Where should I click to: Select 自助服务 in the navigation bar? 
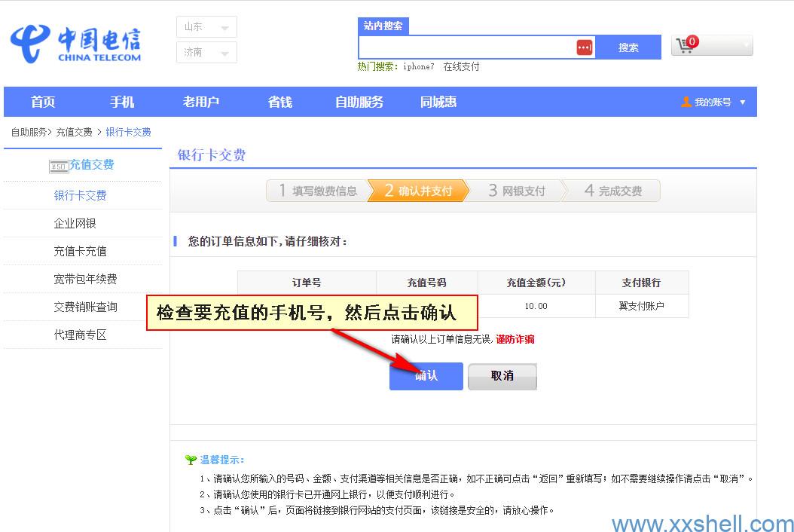359,102
